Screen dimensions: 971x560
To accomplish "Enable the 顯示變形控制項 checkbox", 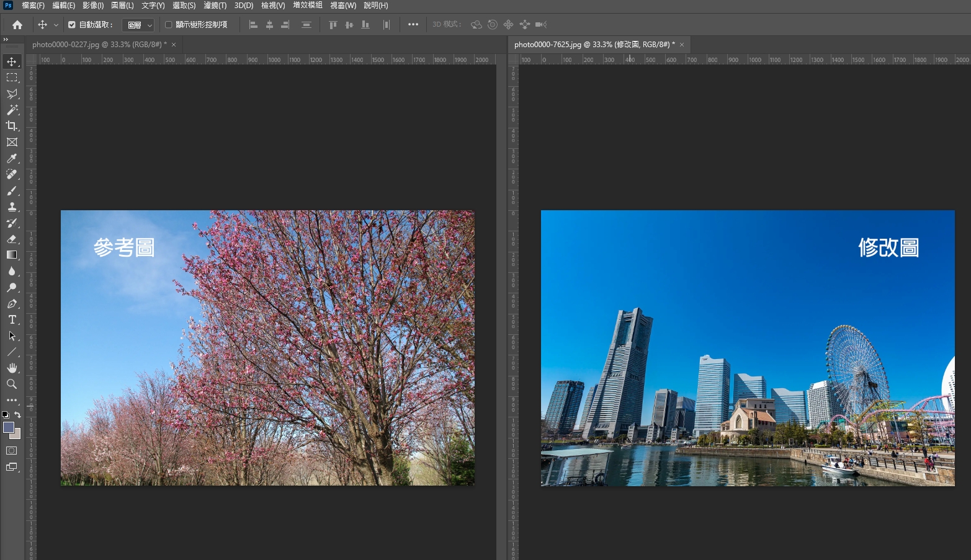I will [168, 25].
